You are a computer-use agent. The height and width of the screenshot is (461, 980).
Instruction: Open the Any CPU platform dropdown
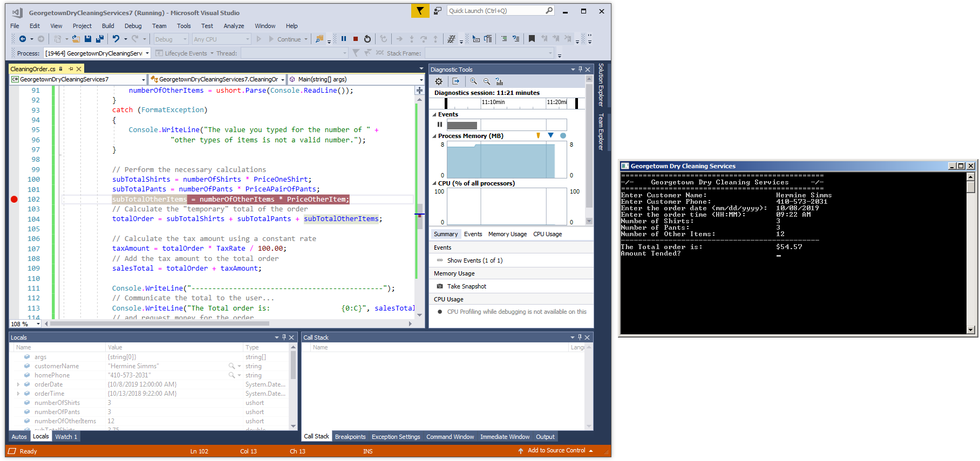(x=221, y=39)
